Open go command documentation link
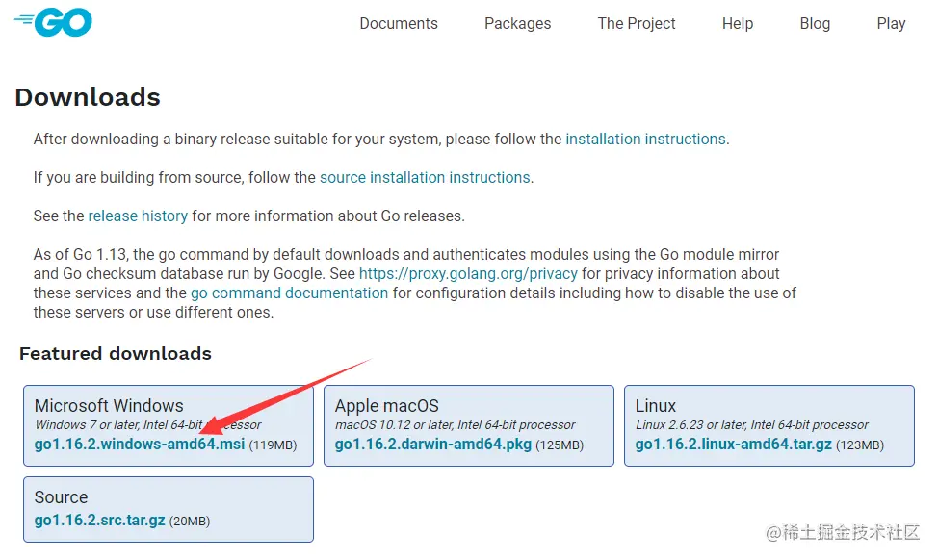This screenshot has width=938, height=560. [289, 293]
